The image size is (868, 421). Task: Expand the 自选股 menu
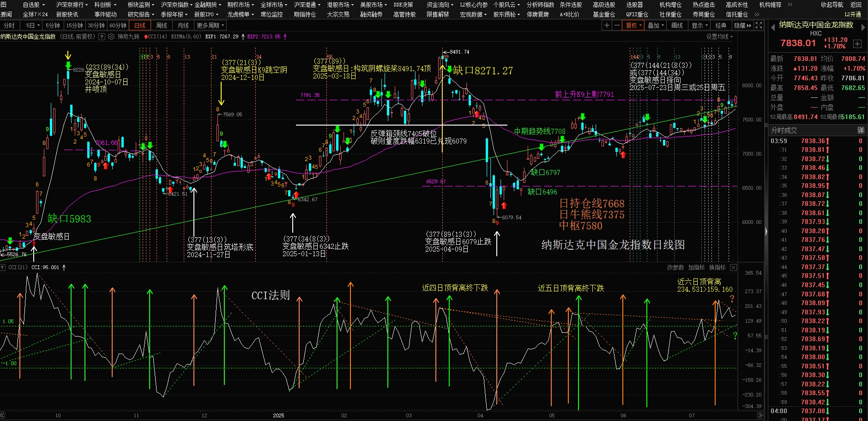[34, 5]
